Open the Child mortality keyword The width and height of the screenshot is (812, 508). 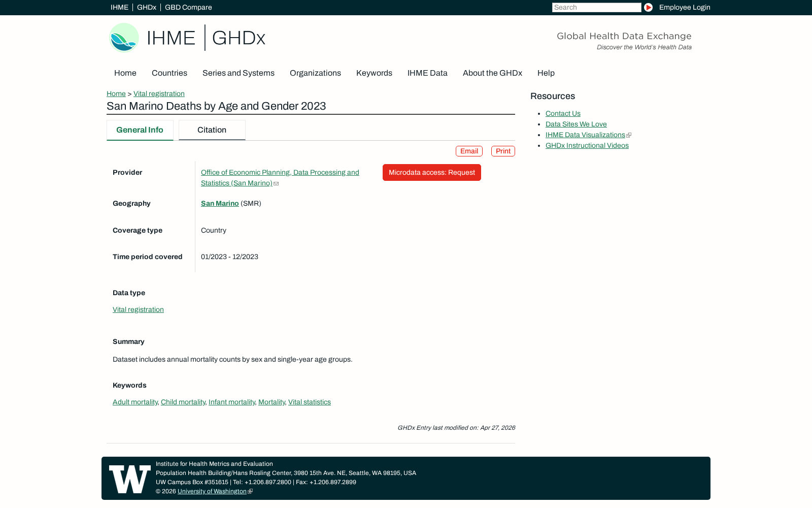click(x=183, y=402)
